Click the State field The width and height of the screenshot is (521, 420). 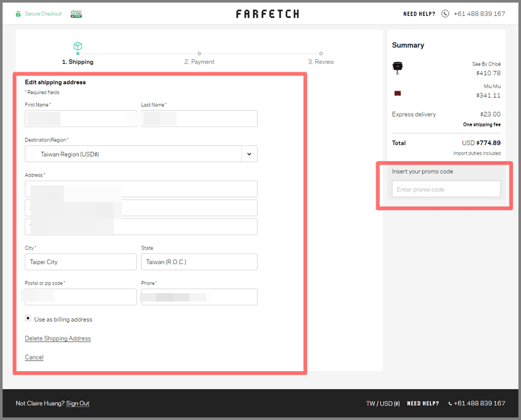(199, 262)
